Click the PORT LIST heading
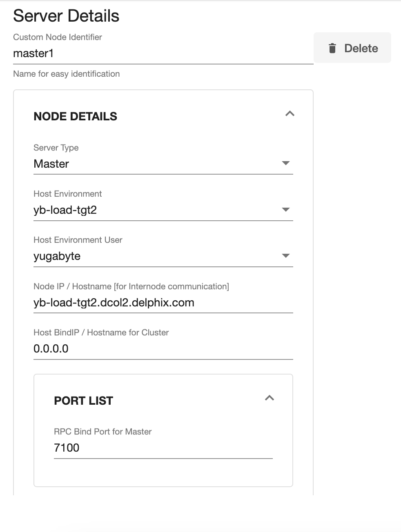 (84, 401)
